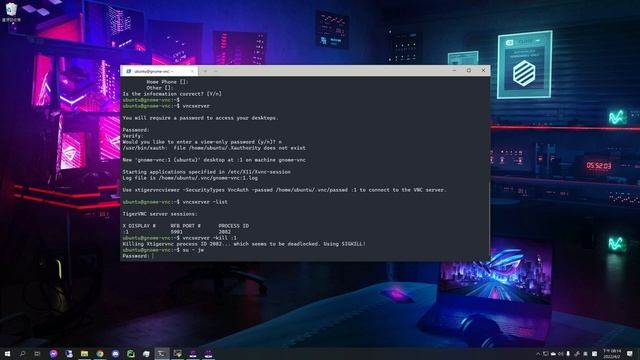Maximize the terminal window
The width and height of the screenshot is (640, 360).
pos(469,70)
